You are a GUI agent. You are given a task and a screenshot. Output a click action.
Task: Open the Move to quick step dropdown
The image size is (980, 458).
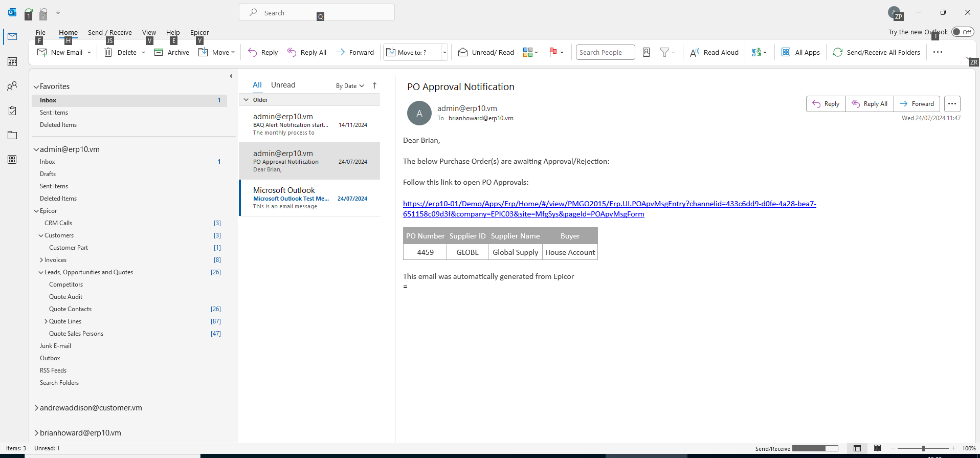coord(444,52)
